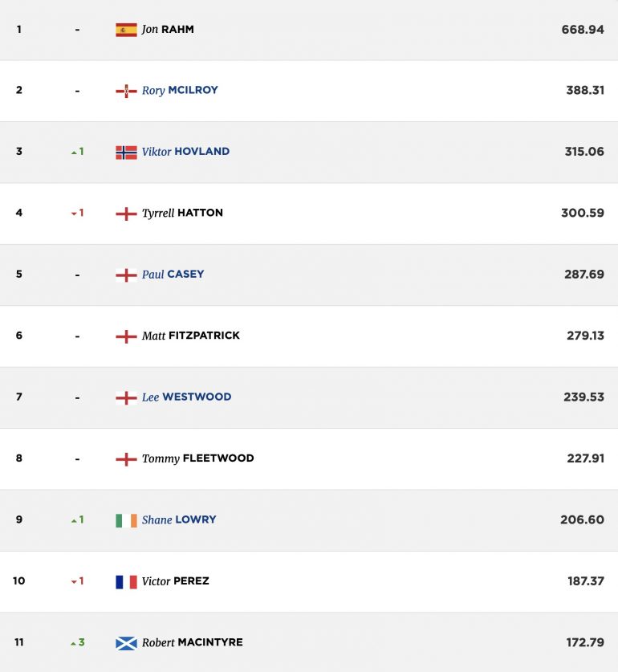Click the Scotland flag next to Robert MacIntyre
Image resolution: width=618 pixels, height=672 pixels.
[127, 643]
